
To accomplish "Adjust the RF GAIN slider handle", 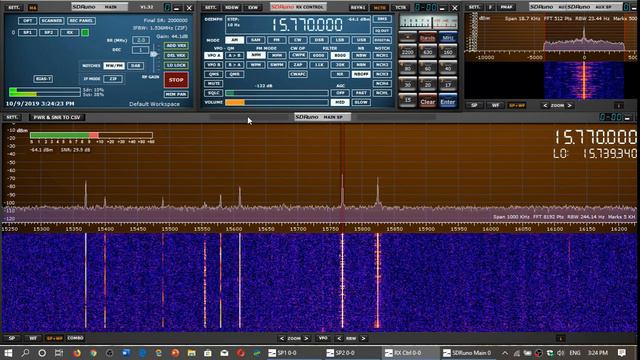I will click(x=154, y=54).
